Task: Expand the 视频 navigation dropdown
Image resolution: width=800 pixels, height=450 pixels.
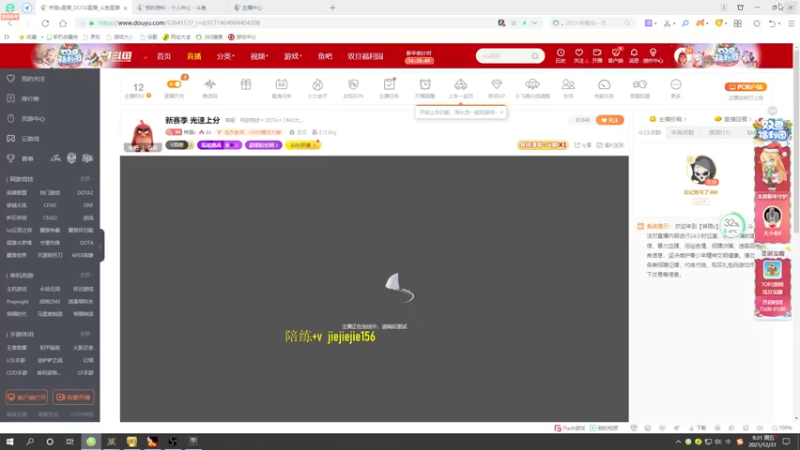Action: point(259,56)
